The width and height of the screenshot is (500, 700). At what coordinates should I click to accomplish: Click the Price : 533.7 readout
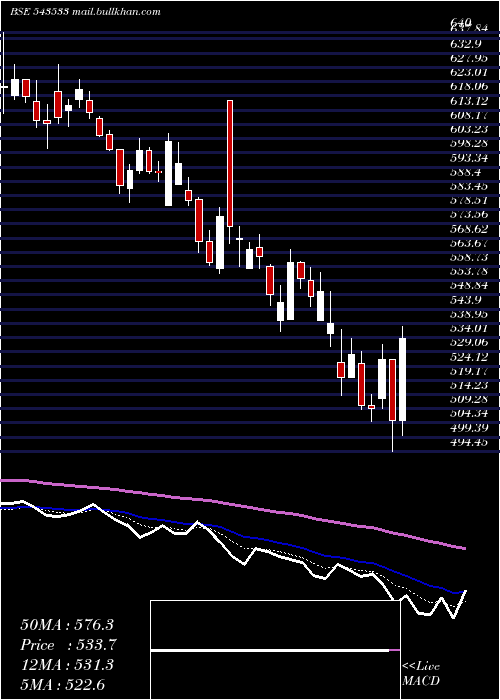(68, 646)
